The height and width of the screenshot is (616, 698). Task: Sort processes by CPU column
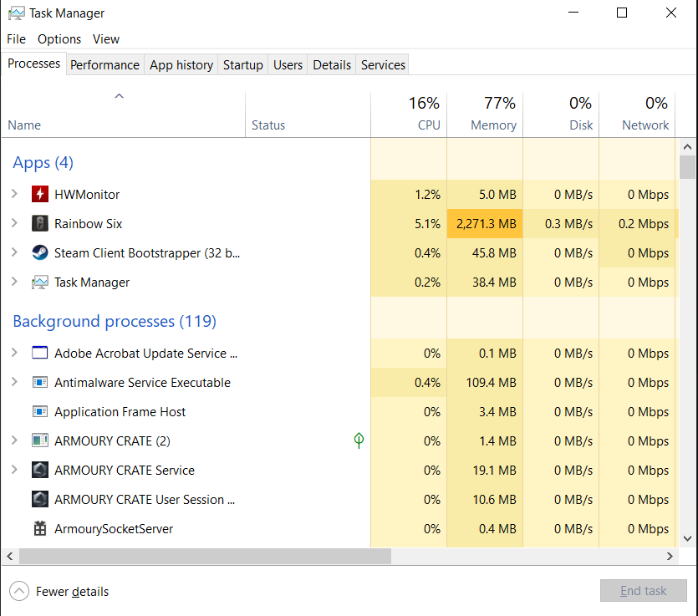point(409,115)
